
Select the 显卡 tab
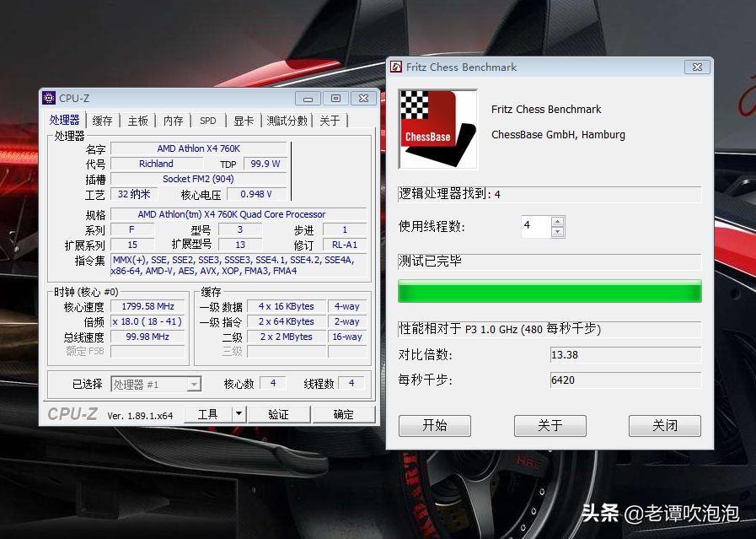(243, 120)
